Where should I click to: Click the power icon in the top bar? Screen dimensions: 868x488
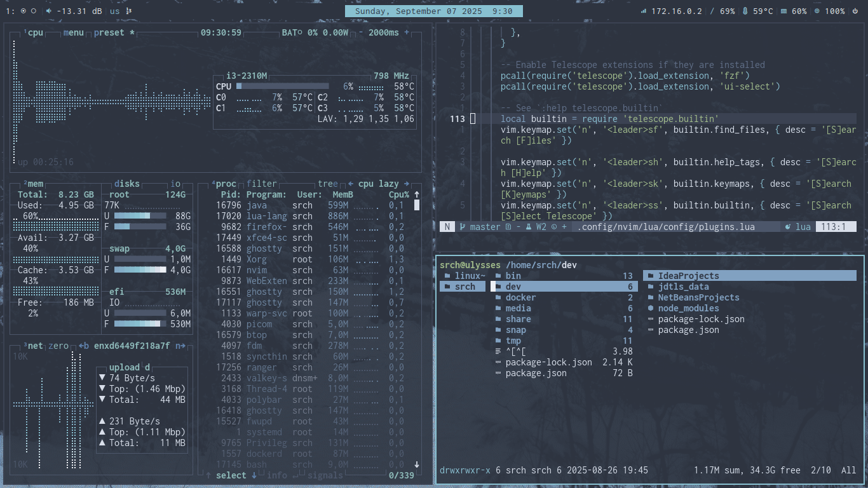(x=855, y=11)
